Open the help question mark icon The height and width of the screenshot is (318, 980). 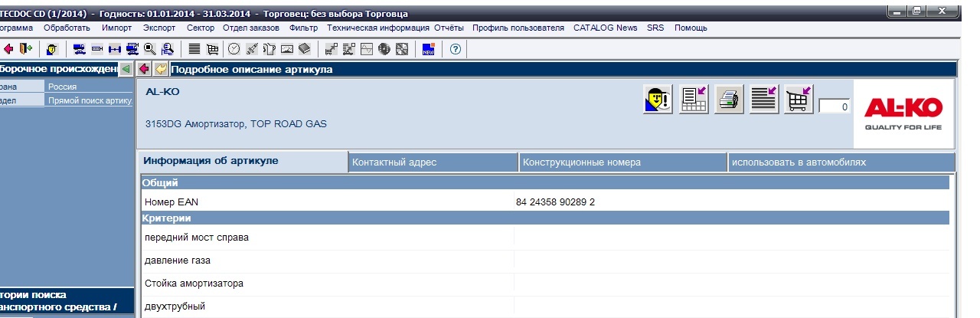tap(455, 49)
